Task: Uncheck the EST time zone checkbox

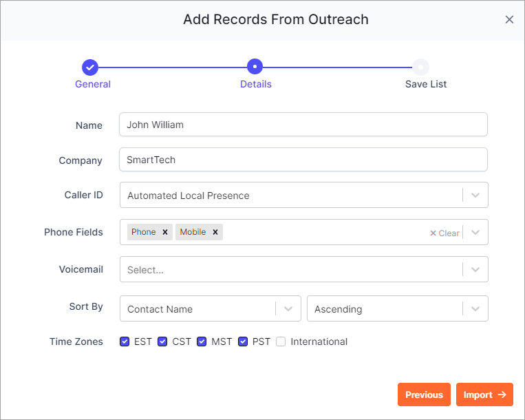Action: 125,342
